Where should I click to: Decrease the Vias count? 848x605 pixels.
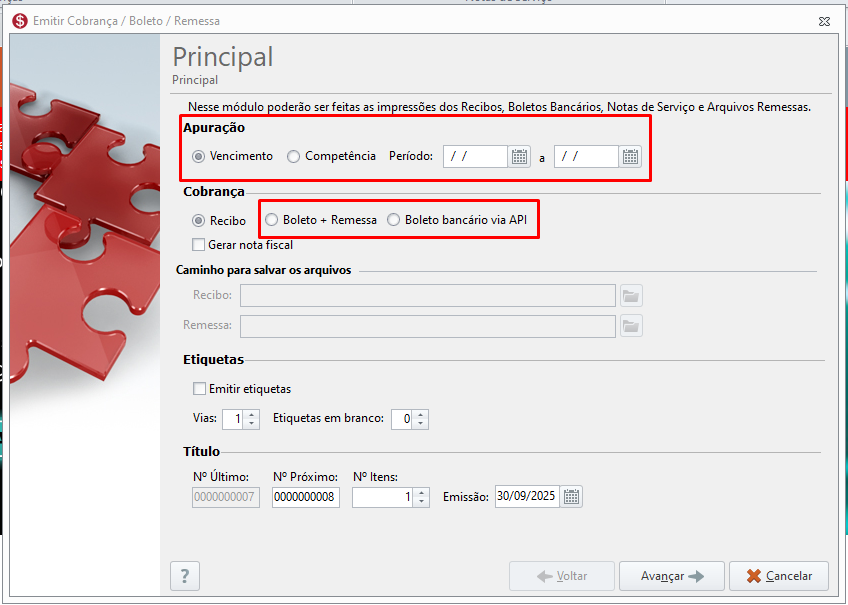[x=251, y=424]
